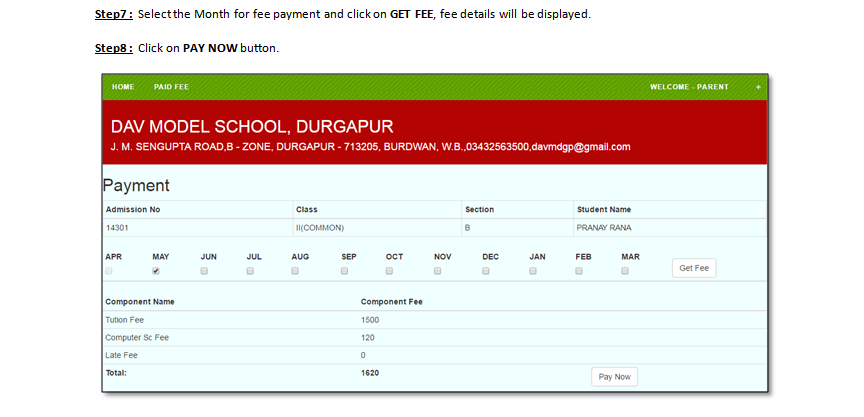Select the JUL month checkbox
Image resolution: width=864 pixels, height=417 pixels.
[x=250, y=271]
